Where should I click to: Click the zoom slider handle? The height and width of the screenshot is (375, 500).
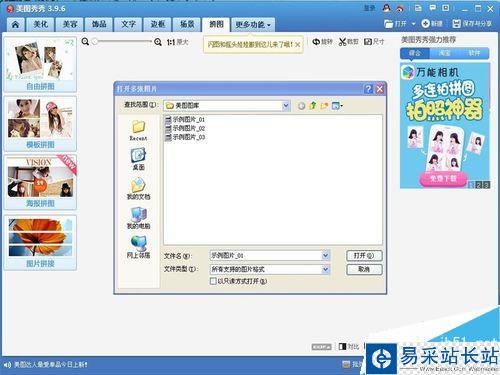click(95, 42)
